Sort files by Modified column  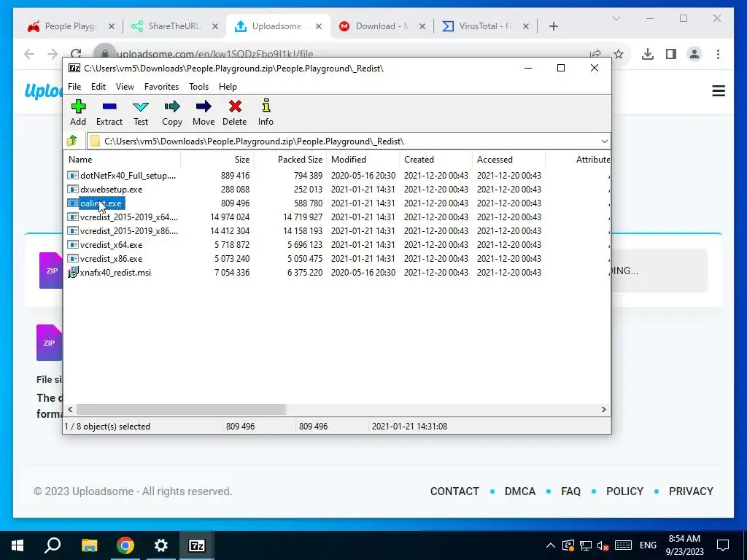[363, 160]
